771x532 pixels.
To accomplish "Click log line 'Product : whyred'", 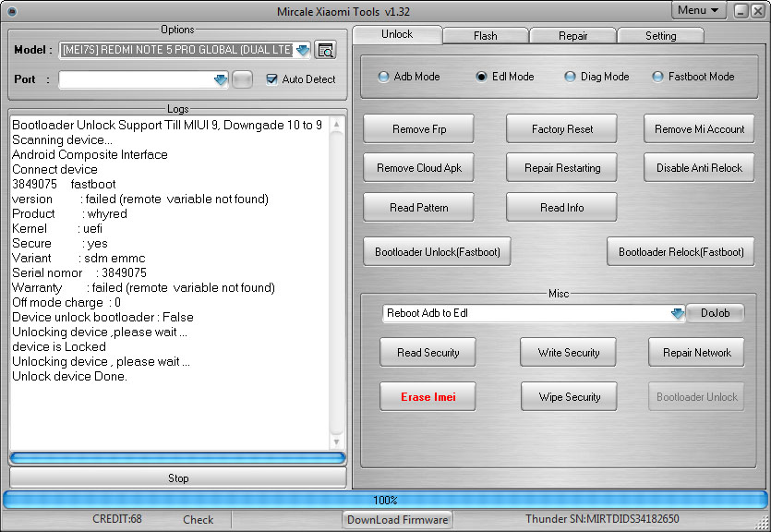I will (69, 214).
